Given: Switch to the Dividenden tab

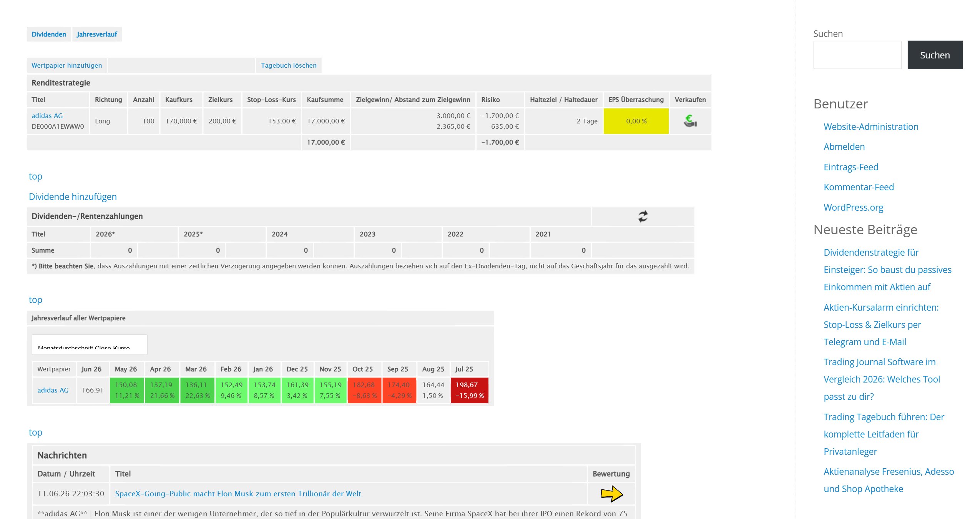Looking at the screenshot, I should (x=49, y=34).
